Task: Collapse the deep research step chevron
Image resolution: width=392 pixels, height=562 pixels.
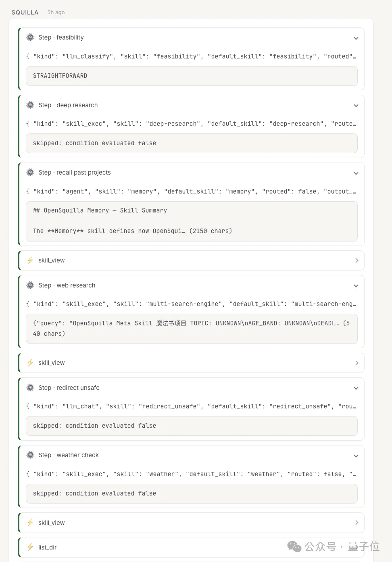Action: point(356,106)
